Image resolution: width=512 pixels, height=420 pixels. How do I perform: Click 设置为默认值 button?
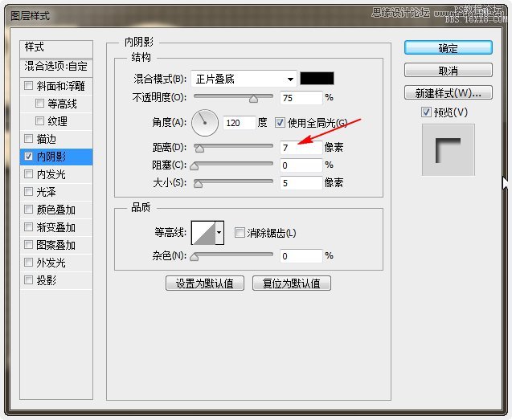205,283
